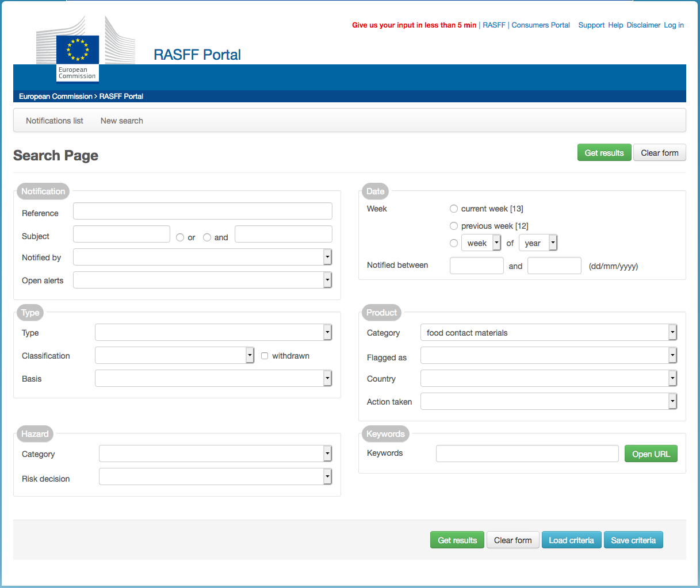Open the Help link
700x588 pixels.
coord(615,25)
